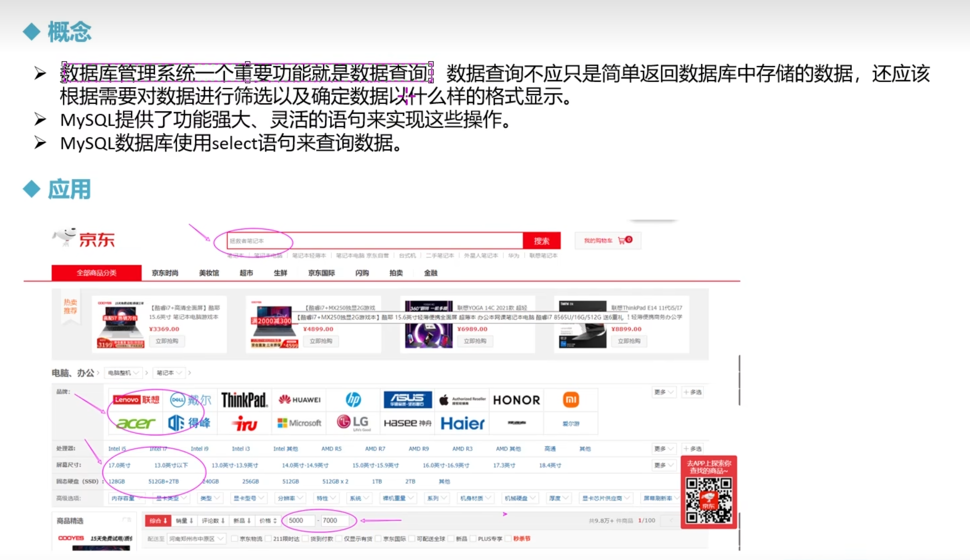Enable the 货到付款 checkbox
The image size is (970, 560).
click(x=306, y=539)
